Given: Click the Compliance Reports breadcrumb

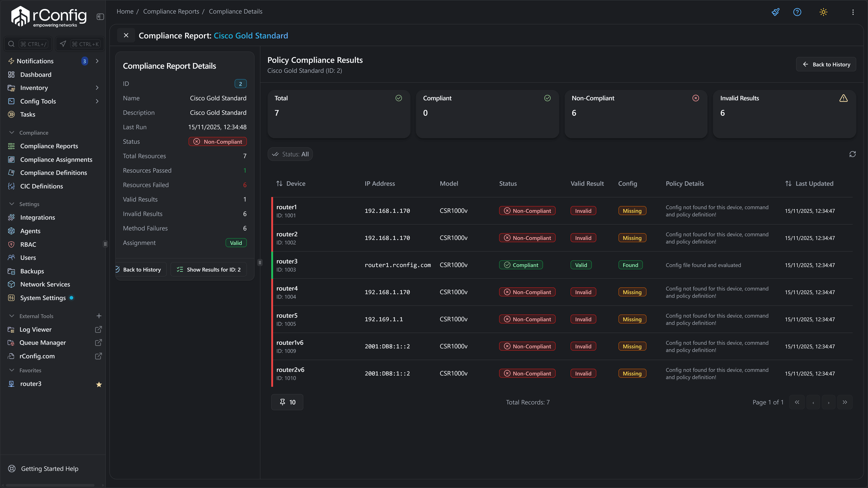Looking at the screenshot, I should [x=171, y=11].
